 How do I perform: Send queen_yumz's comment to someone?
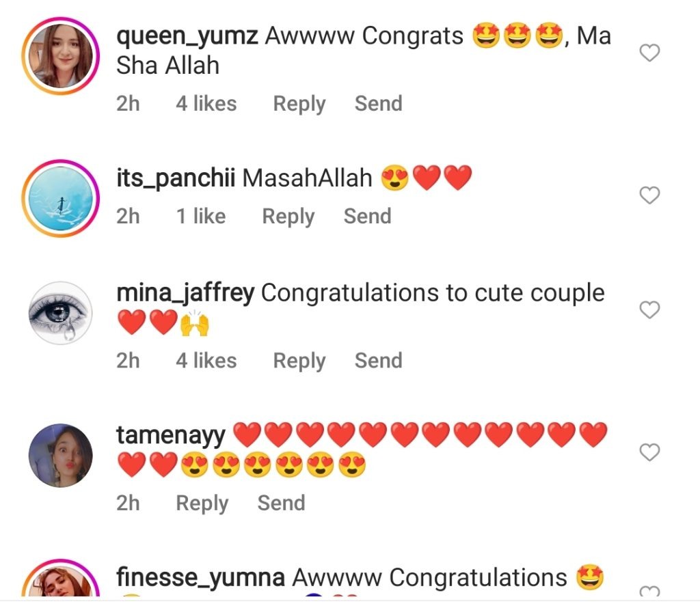coord(379,103)
